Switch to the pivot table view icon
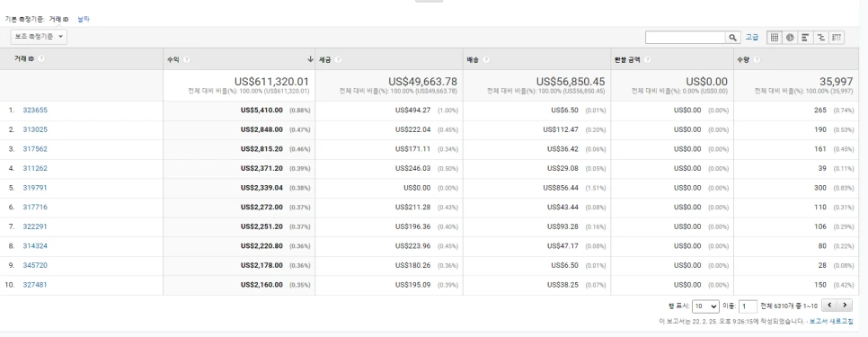This screenshot has height=337, width=868. click(837, 38)
